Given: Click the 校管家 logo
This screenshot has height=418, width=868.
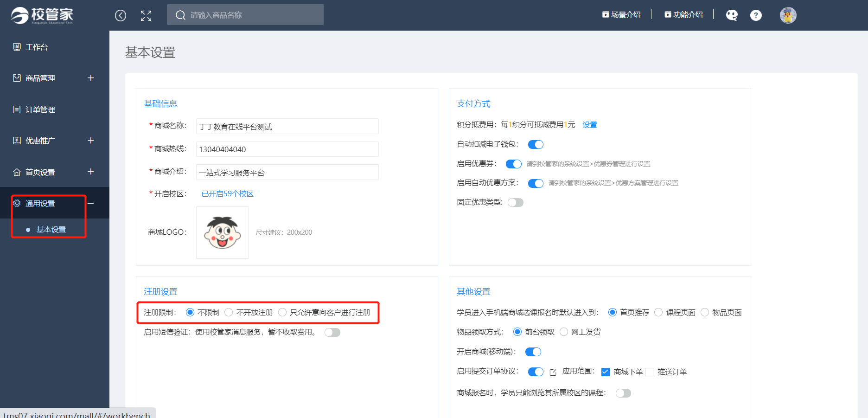Looking at the screenshot, I should pyautogui.click(x=42, y=15).
